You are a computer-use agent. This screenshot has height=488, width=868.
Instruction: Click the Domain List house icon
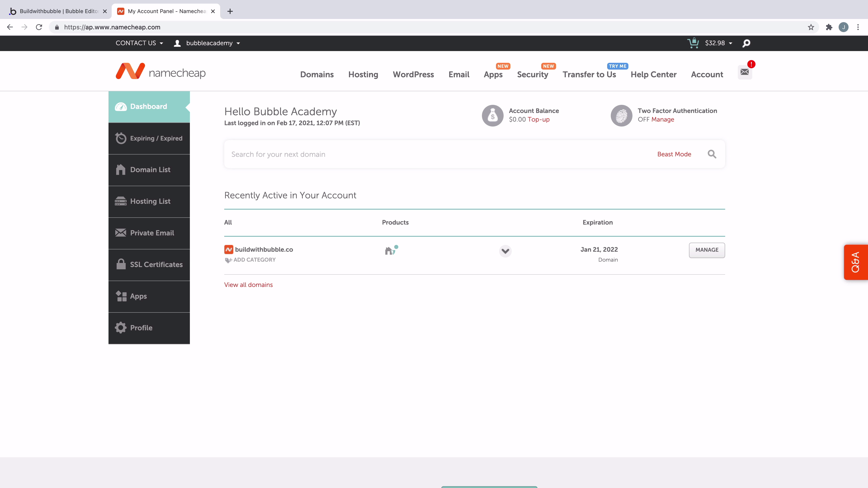pos(121,169)
